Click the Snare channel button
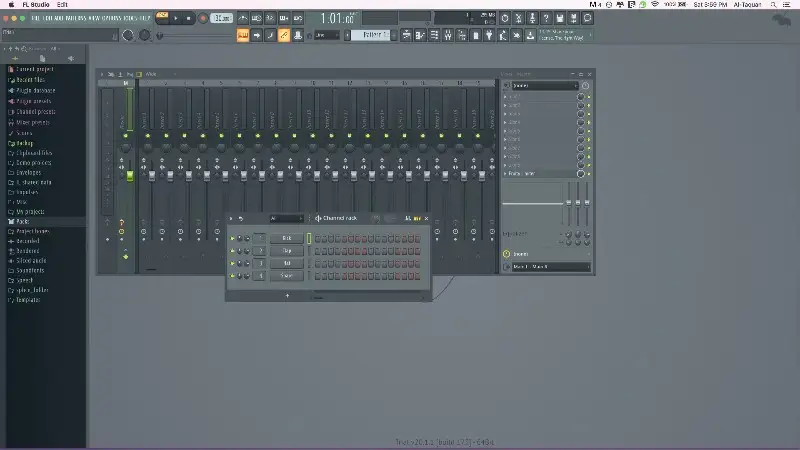 (x=287, y=275)
